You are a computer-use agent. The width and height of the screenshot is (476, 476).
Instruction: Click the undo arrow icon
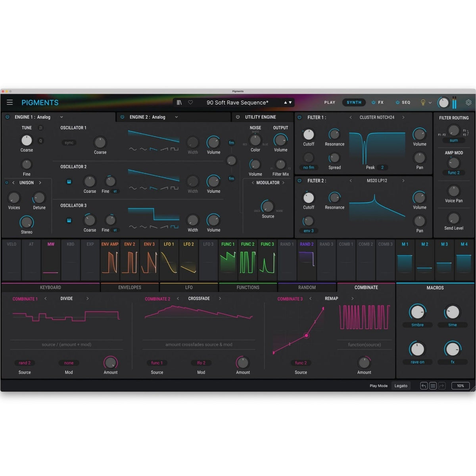point(424,386)
